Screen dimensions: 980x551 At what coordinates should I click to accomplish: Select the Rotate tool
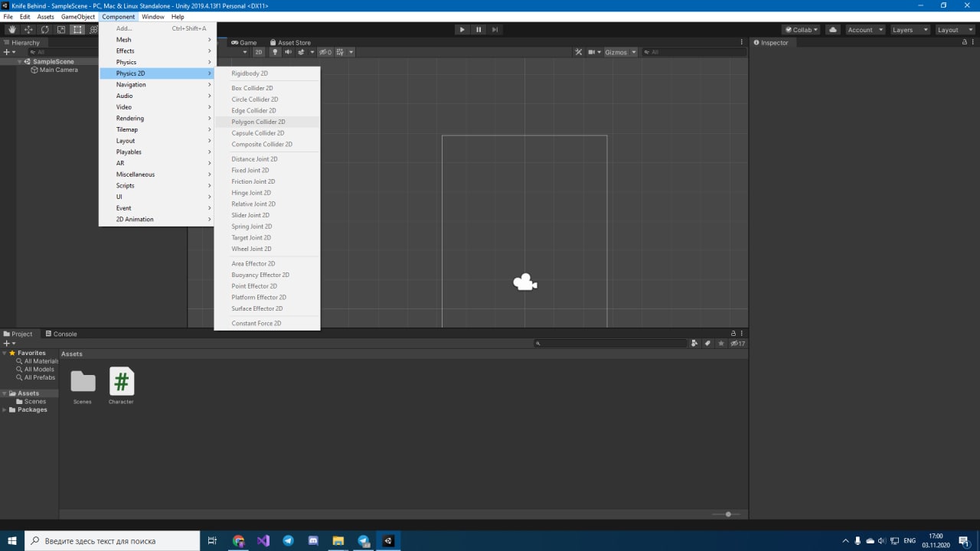44,30
